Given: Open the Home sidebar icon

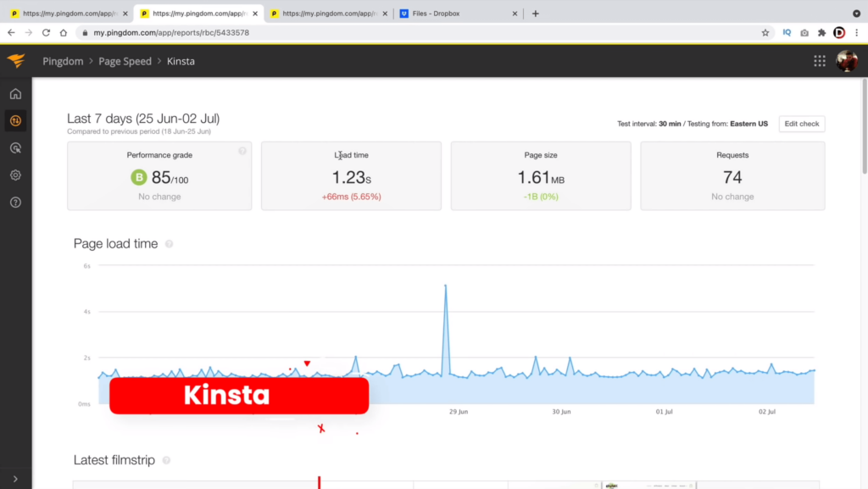Looking at the screenshot, I should pos(15,93).
